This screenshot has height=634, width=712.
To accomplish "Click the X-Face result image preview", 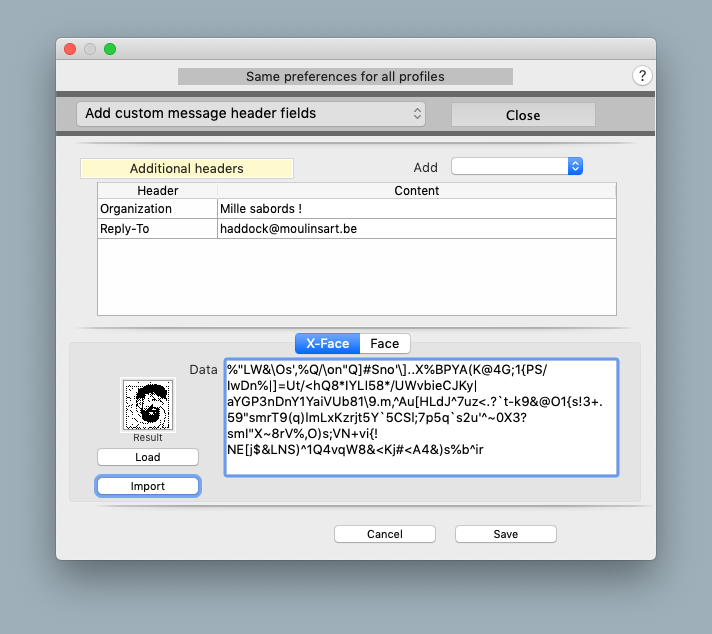I will [x=147, y=404].
